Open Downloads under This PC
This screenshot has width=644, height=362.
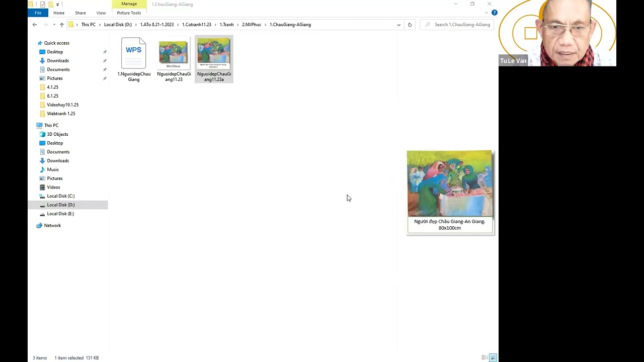coord(58,161)
